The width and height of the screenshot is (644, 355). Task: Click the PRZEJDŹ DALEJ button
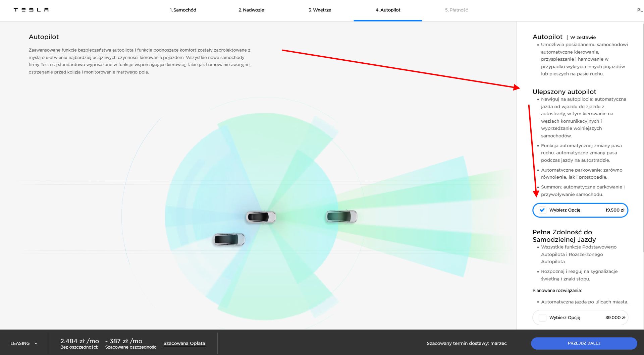click(x=584, y=343)
